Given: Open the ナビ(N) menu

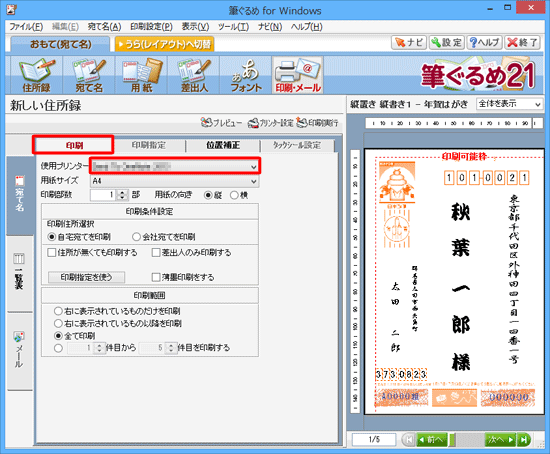Looking at the screenshot, I should (x=270, y=27).
